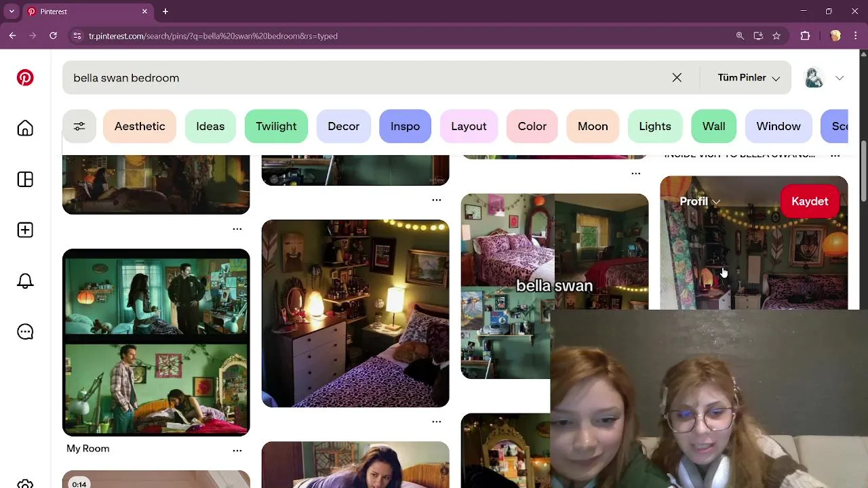The width and height of the screenshot is (868, 488).
Task: Open the boards icon in sidebar
Action: [25, 179]
